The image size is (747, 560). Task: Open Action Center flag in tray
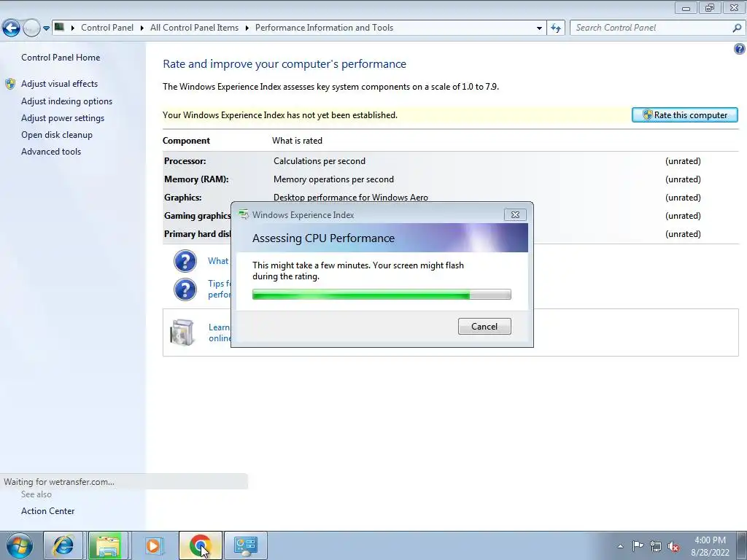(x=638, y=545)
